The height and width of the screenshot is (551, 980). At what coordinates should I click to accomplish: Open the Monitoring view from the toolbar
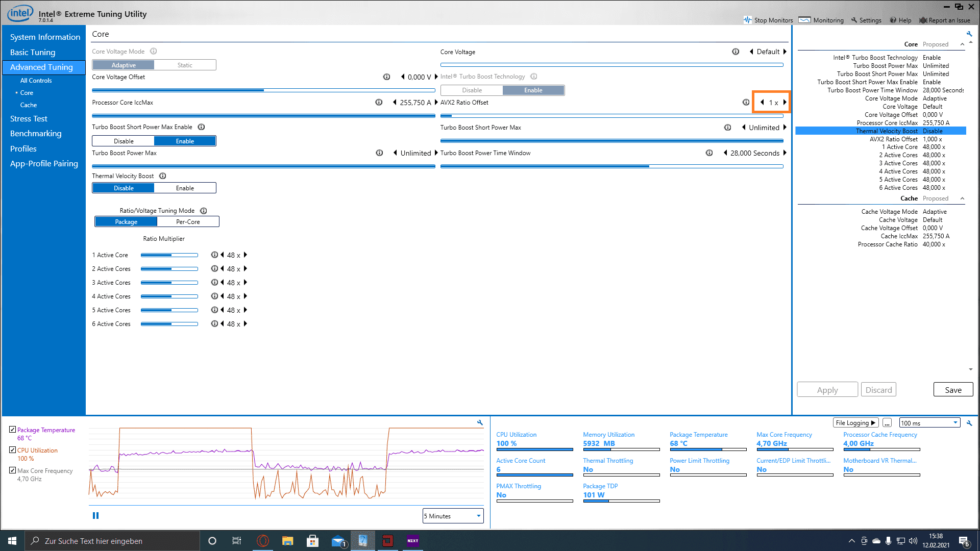click(821, 20)
